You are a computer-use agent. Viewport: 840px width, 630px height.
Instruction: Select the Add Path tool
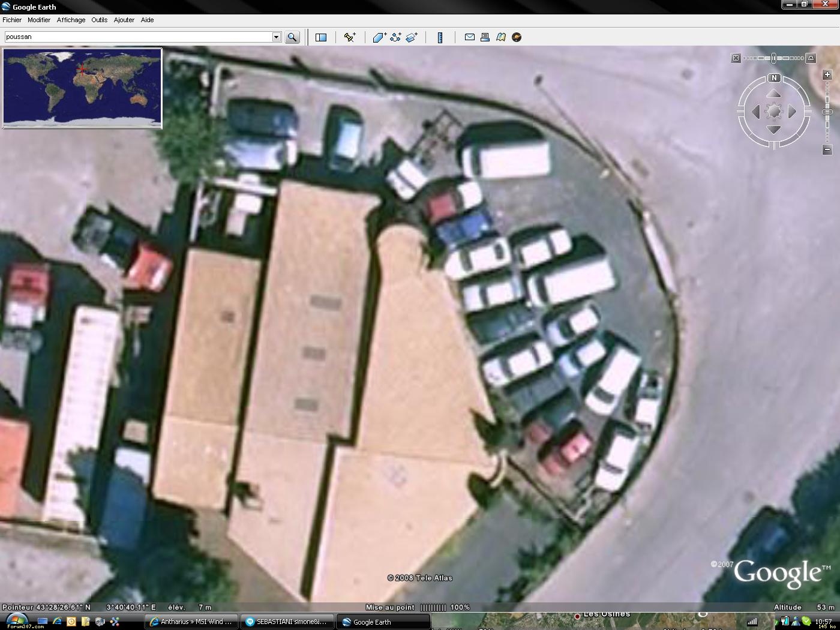point(395,37)
